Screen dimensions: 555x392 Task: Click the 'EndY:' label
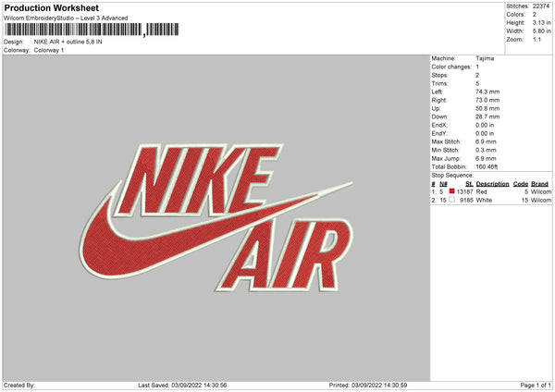tap(439, 133)
